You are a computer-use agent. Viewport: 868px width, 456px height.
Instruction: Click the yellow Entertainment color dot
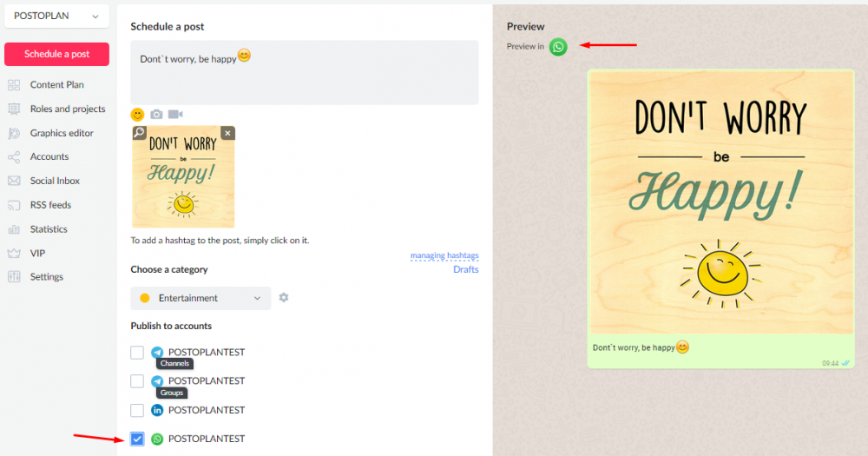click(144, 298)
